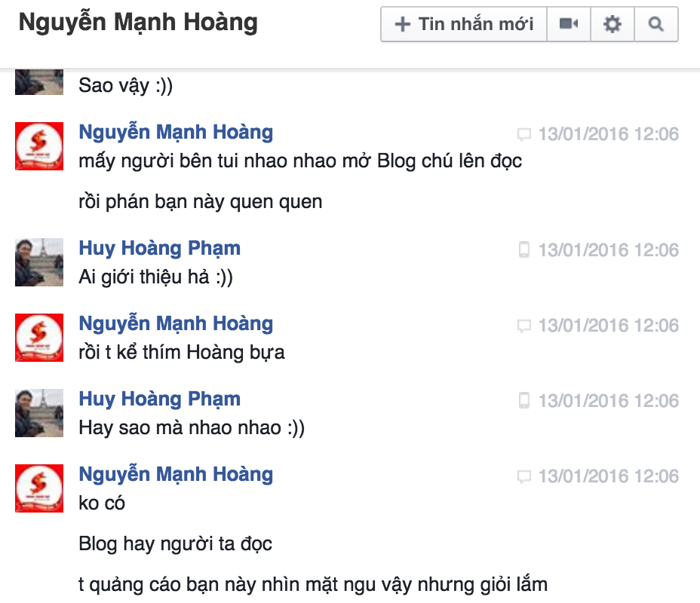The height and width of the screenshot is (603, 700).
Task: Click the conversation title "Nguyễn Mạnh Hoàng" in the header
Action: coord(138,23)
